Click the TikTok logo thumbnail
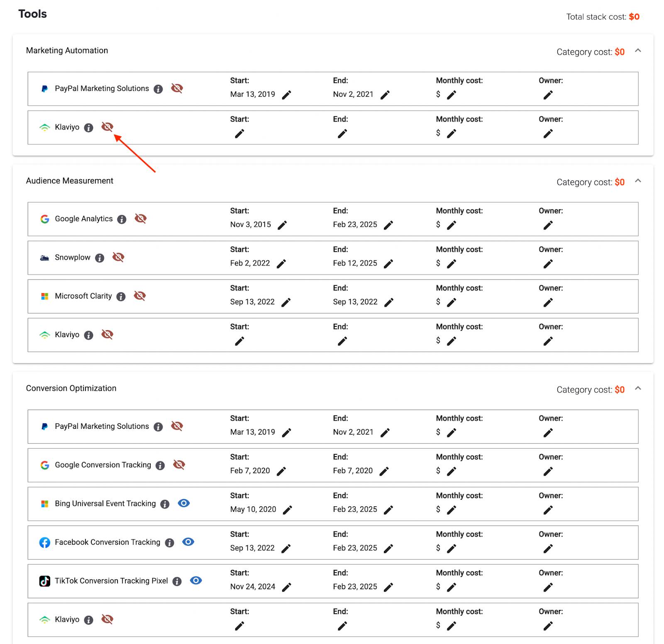 tap(44, 581)
